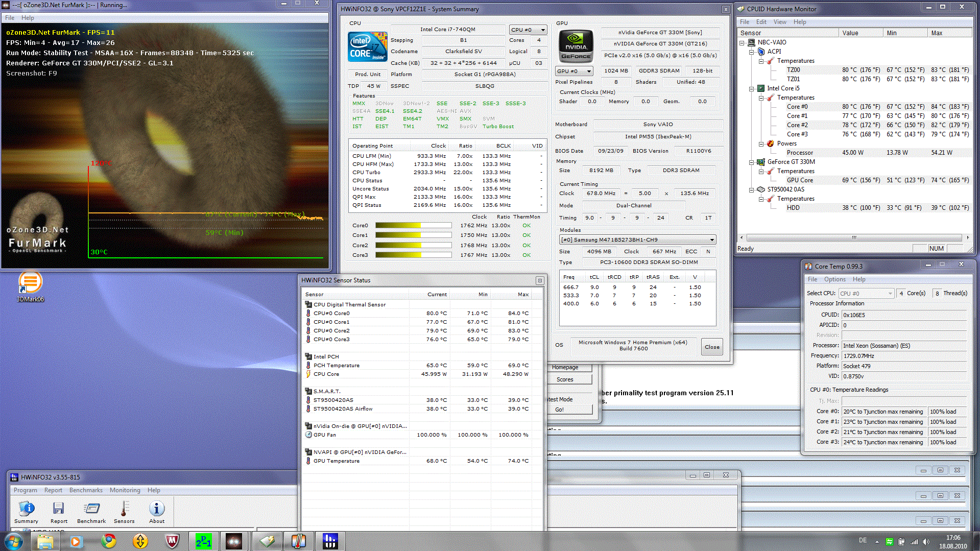980x551 pixels.
Task: Open the Sensors thermometer tool in HWiNFO32
Action: (124, 512)
